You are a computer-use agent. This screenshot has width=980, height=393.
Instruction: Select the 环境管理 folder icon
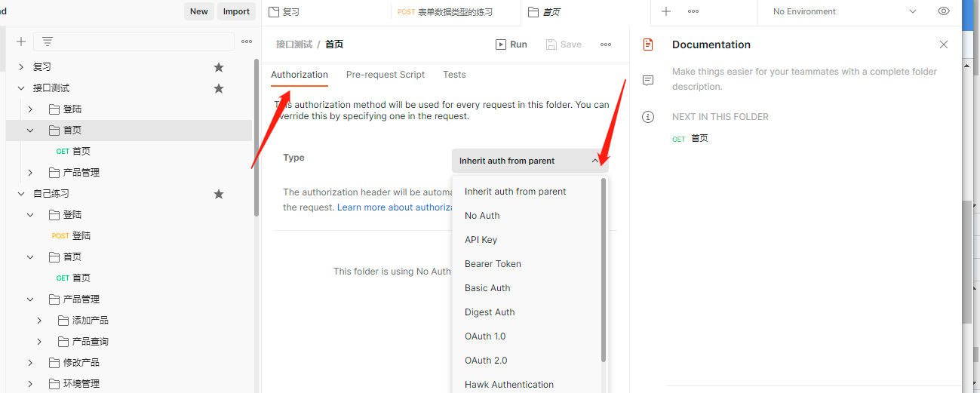(54, 384)
